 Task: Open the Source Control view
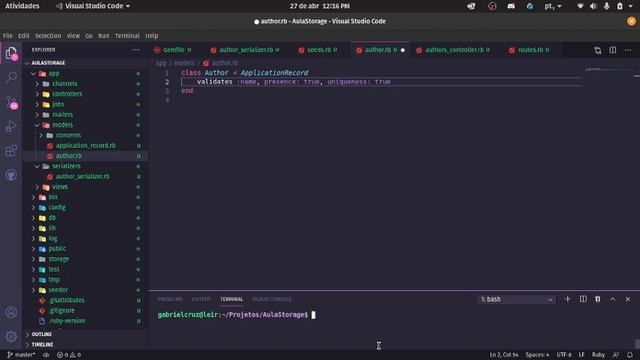[11, 102]
